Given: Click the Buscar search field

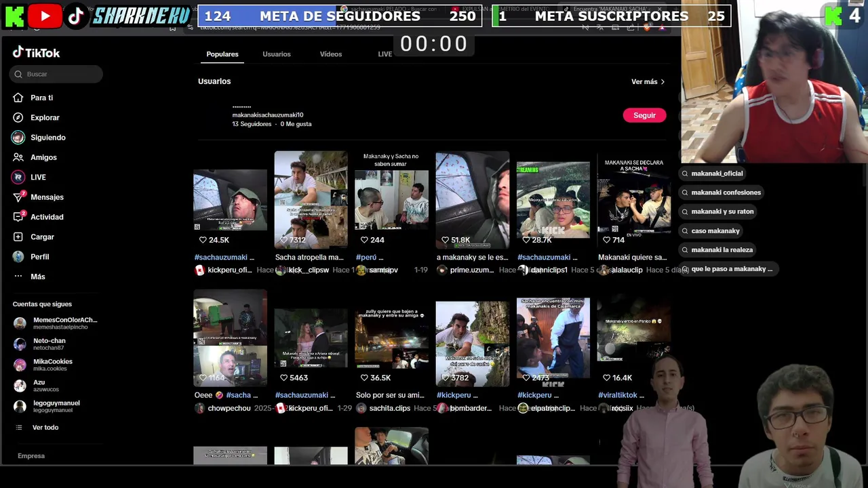Looking at the screenshot, I should pos(56,74).
